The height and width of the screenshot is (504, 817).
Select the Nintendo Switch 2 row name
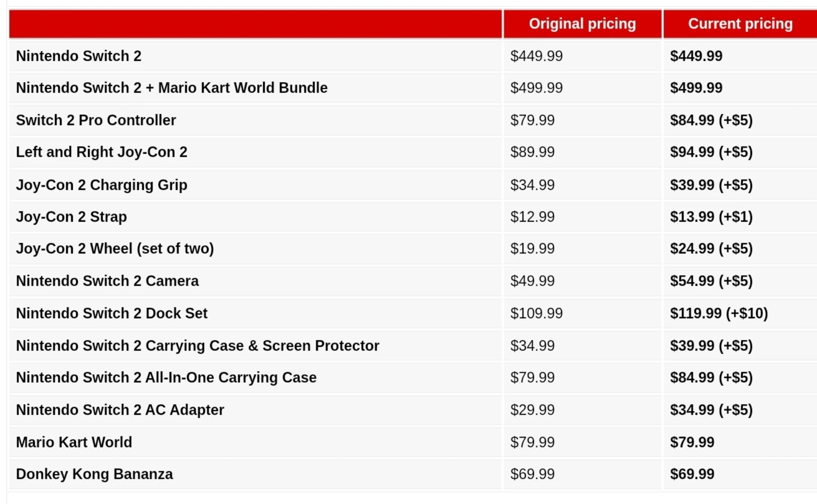79,56
